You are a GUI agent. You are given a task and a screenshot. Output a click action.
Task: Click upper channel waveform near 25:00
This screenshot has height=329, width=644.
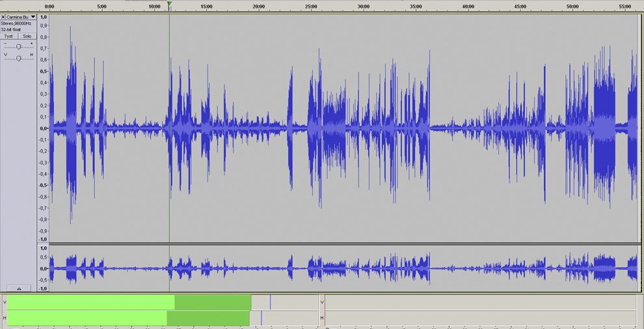pyautogui.click(x=311, y=128)
